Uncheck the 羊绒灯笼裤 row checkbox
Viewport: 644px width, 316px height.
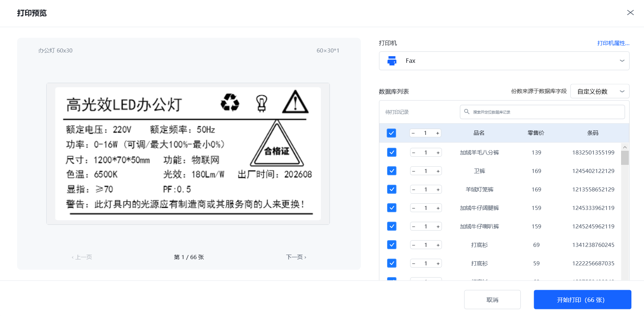(x=392, y=189)
